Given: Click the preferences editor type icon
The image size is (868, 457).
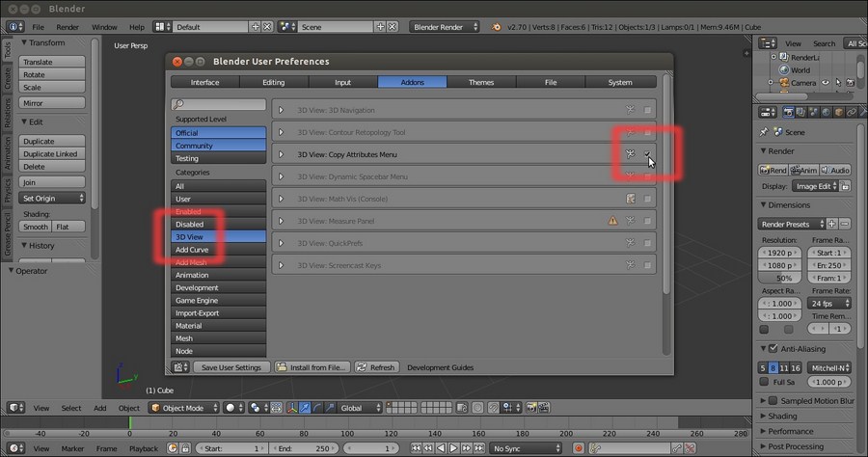Looking at the screenshot, I should [180, 367].
